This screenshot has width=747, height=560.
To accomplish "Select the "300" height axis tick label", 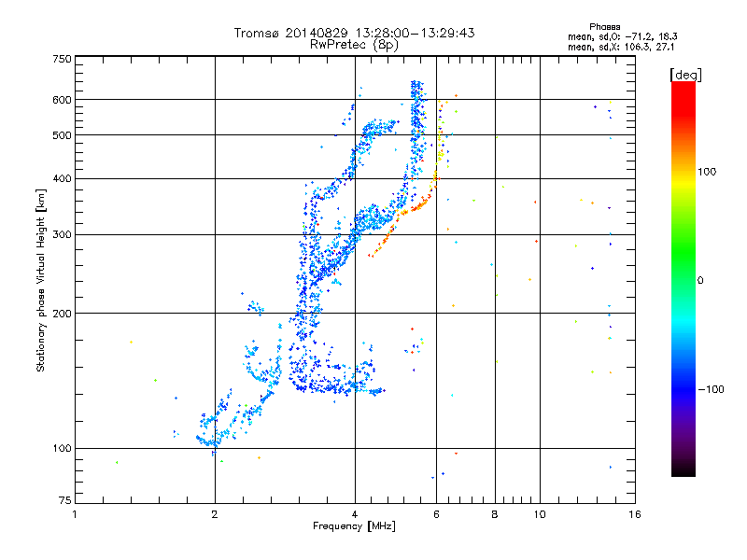I will [x=62, y=235].
